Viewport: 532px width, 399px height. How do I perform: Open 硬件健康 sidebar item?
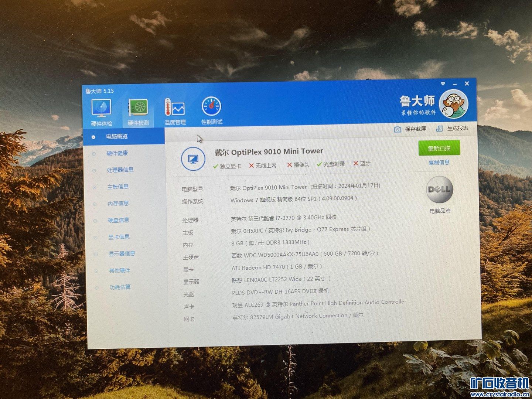[x=117, y=153]
